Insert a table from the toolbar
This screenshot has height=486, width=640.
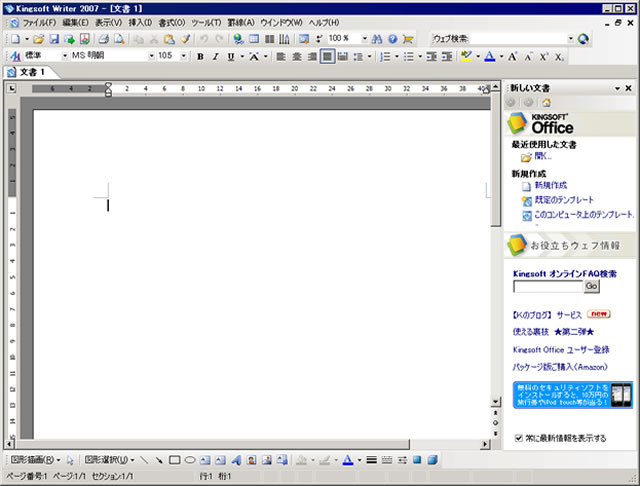[x=254, y=39]
